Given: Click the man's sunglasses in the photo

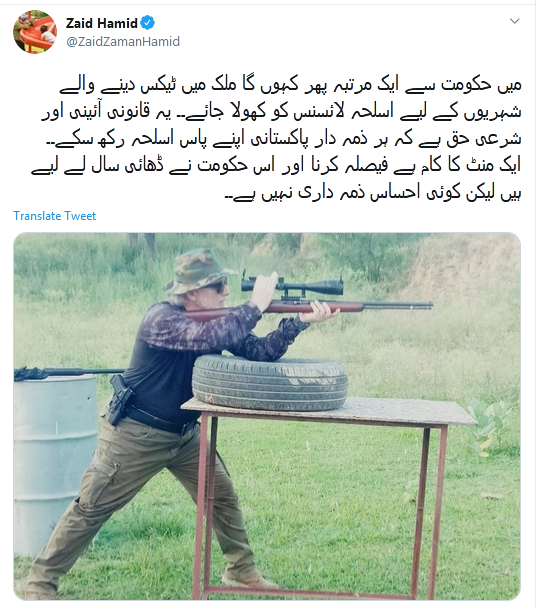Looking at the screenshot, I should point(218,286).
